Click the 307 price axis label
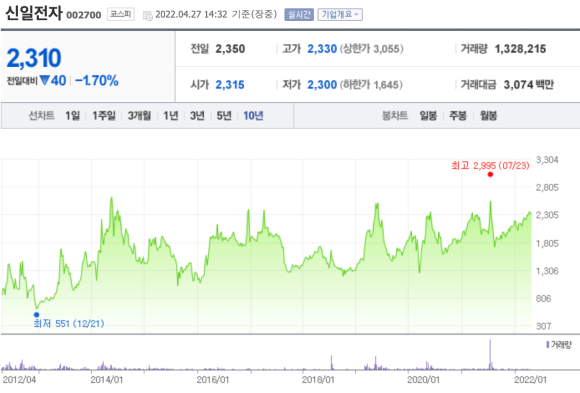Image resolution: width=580 pixels, height=393 pixels. pos(543,326)
